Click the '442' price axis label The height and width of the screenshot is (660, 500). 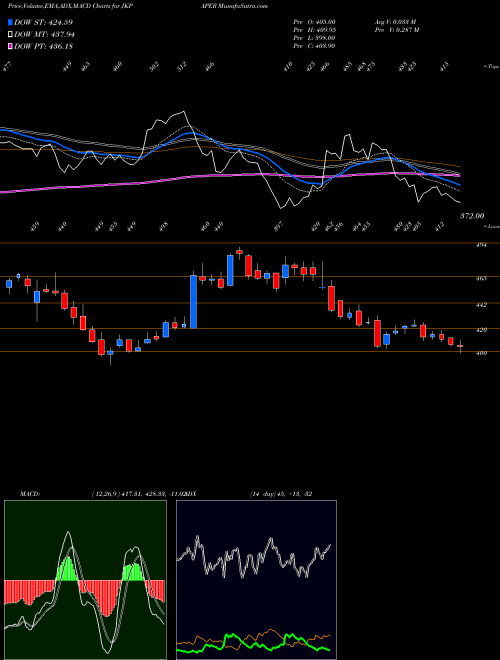pyautogui.click(x=481, y=304)
